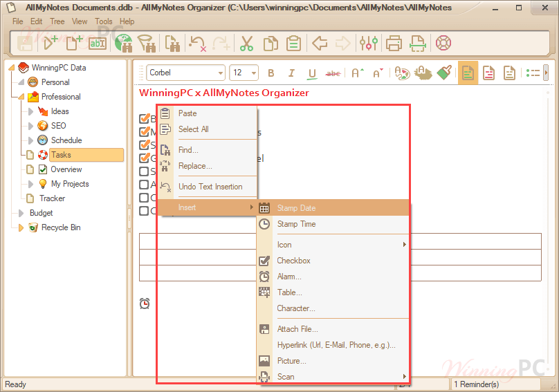Select the align center paragraph icon

click(x=488, y=73)
